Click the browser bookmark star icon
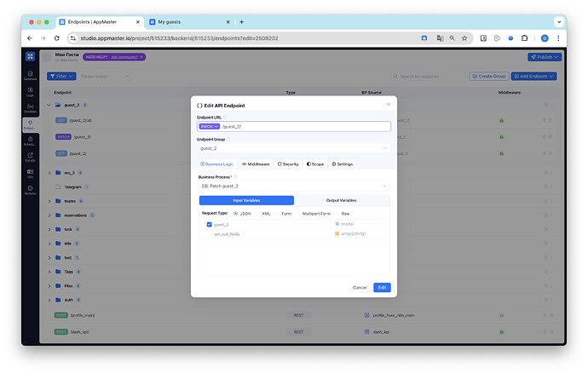This screenshot has height=373, width=588. tap(464, 38)
